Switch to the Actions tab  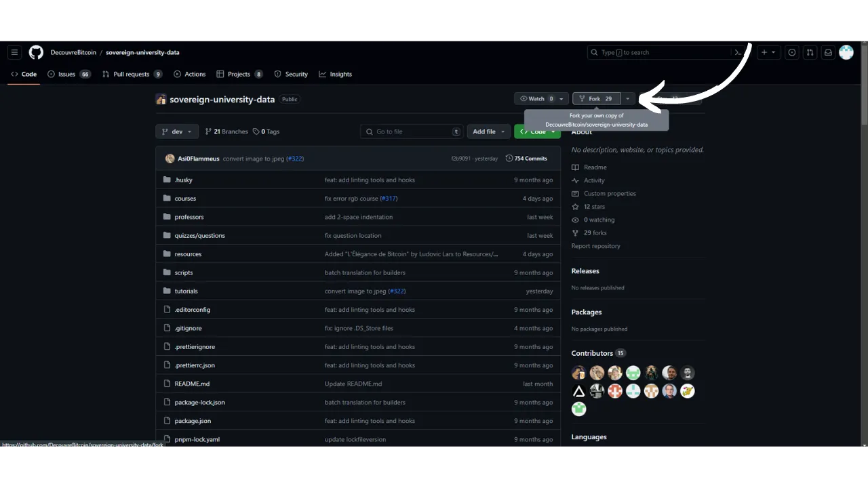click(x=189, y=74)
